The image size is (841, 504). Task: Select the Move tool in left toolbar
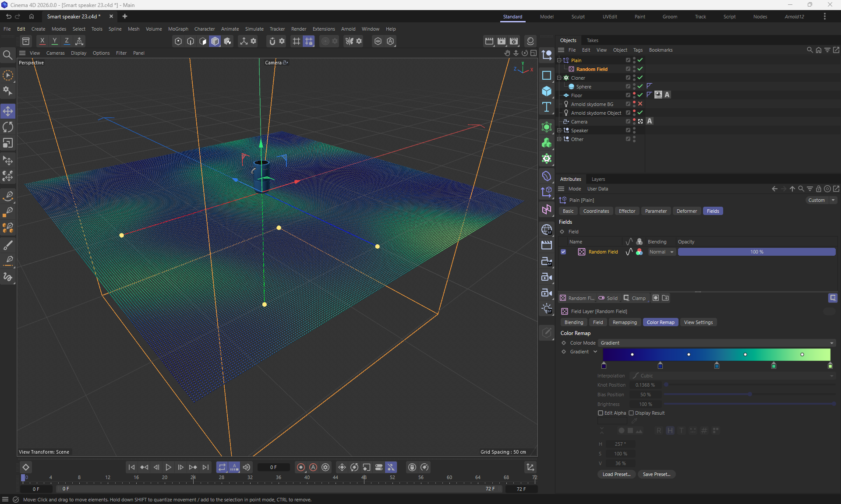pyautogui.click(x=8, y=111)
